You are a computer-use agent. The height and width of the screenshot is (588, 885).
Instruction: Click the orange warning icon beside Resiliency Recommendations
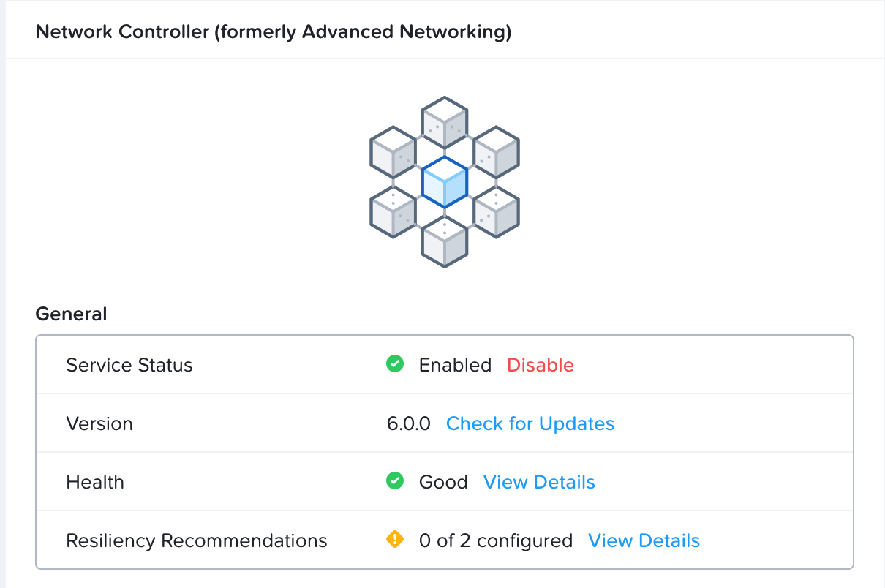point(395,539)
